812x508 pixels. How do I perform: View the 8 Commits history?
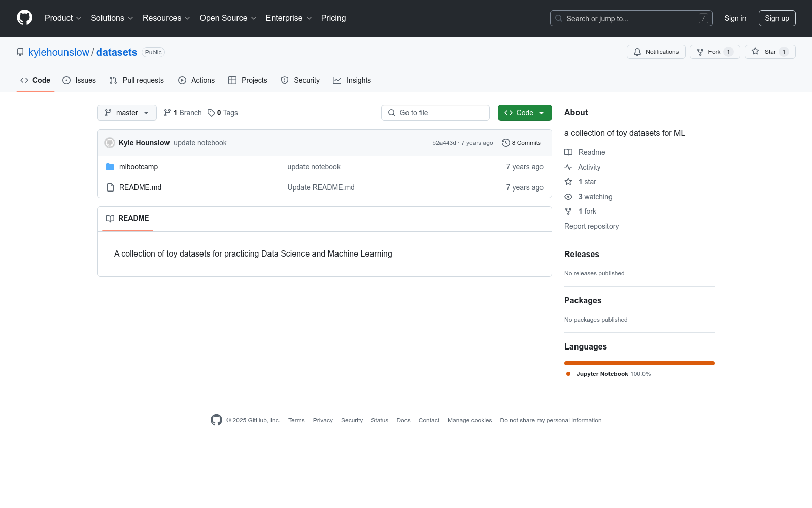(x=522, y=143)
